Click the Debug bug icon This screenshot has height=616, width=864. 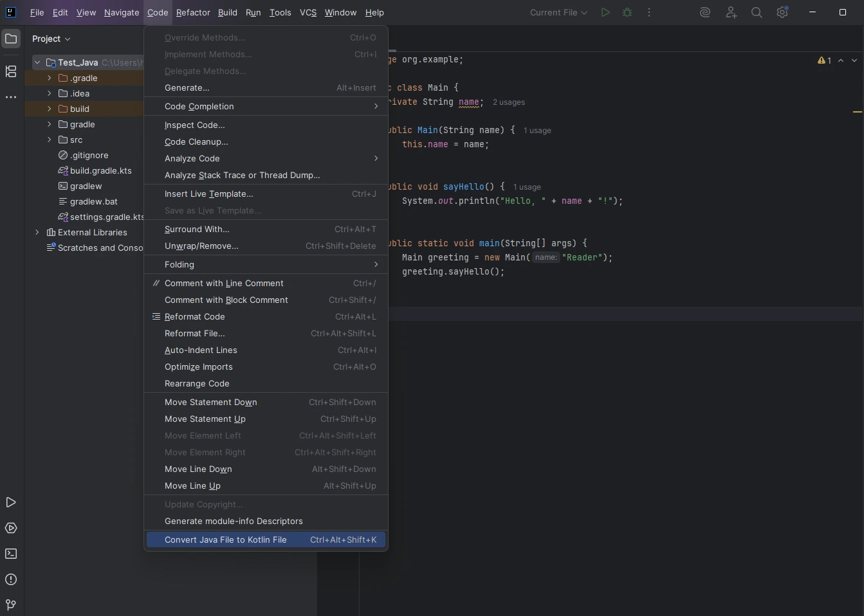(x=627, y=12)
